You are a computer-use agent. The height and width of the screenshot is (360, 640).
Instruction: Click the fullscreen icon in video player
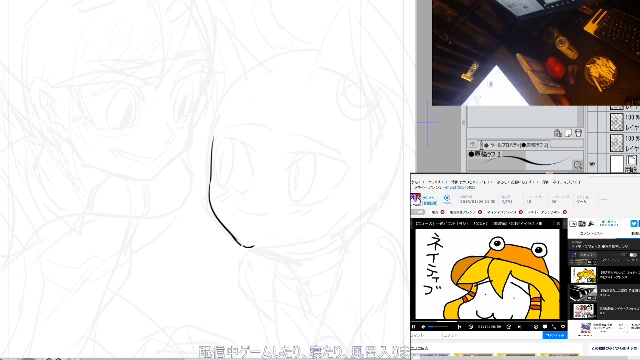click(x=554, y=327)
